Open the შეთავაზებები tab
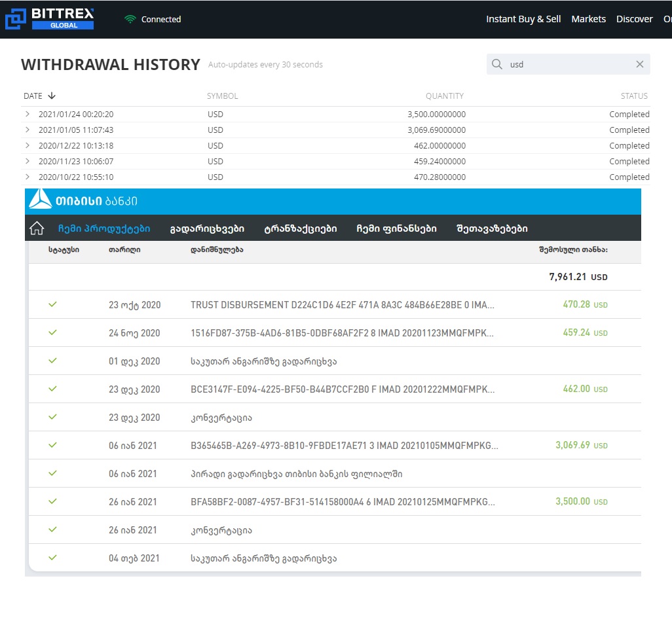 click(492, 228)
